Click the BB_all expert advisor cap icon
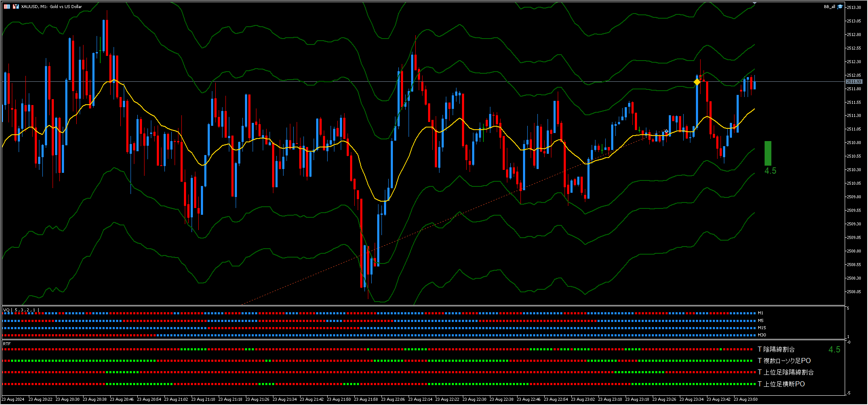This screenshot has width=868, height=405. click(840, 6)
